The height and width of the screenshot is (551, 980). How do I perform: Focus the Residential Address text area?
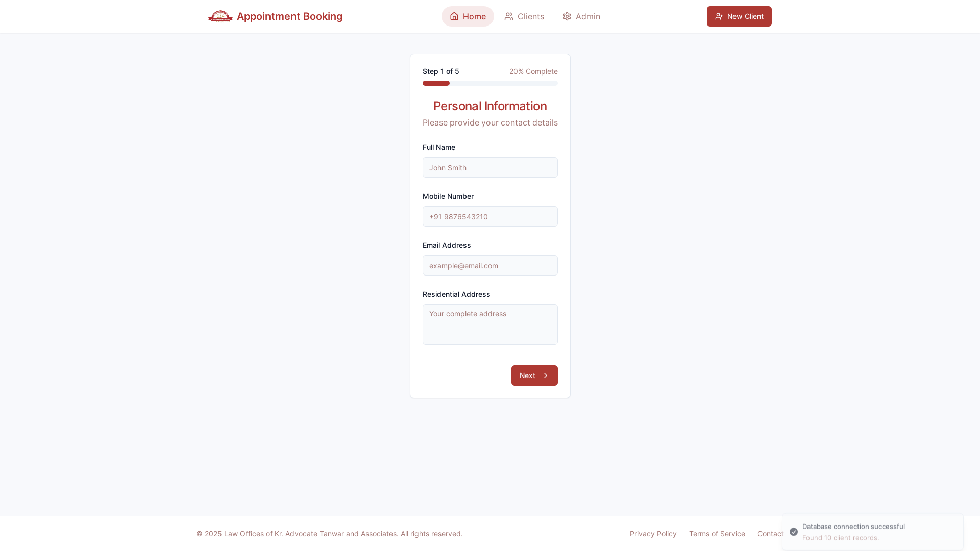(x=490, y=324)
